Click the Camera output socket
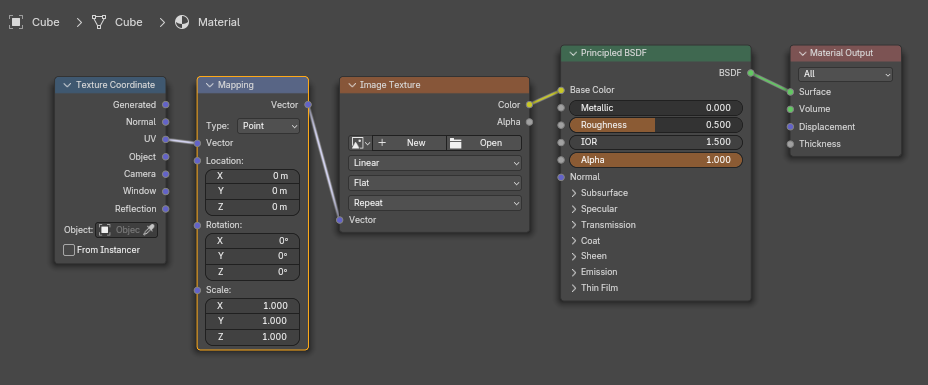This screenshot has height=385, width=928. pos(166,174)
